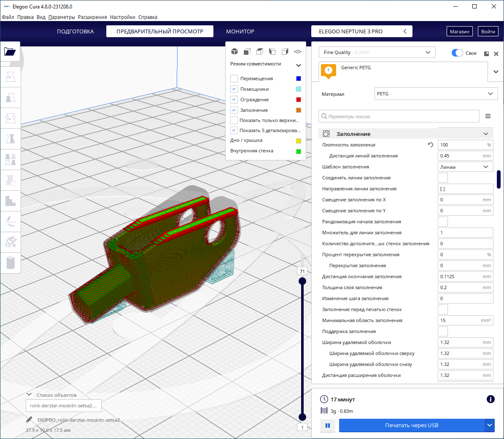This screenshot has height=439, width=504.
Task: Toggle the Свое custom settings switch
Action: (x=457, y=53)
